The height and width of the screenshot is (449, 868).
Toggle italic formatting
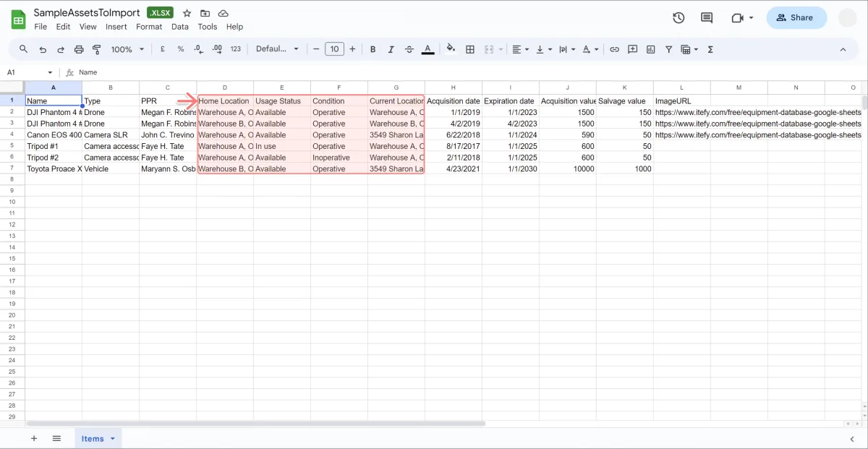(391, 49)
